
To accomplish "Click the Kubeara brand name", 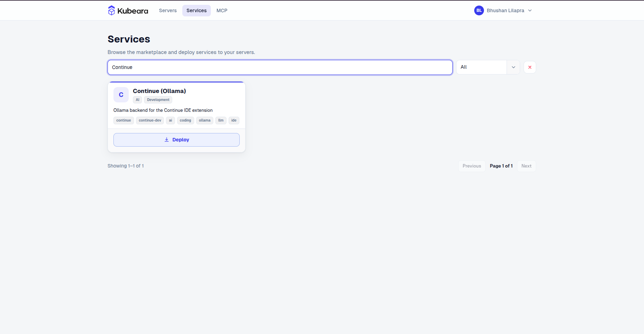I will click(x=133, y=11).
